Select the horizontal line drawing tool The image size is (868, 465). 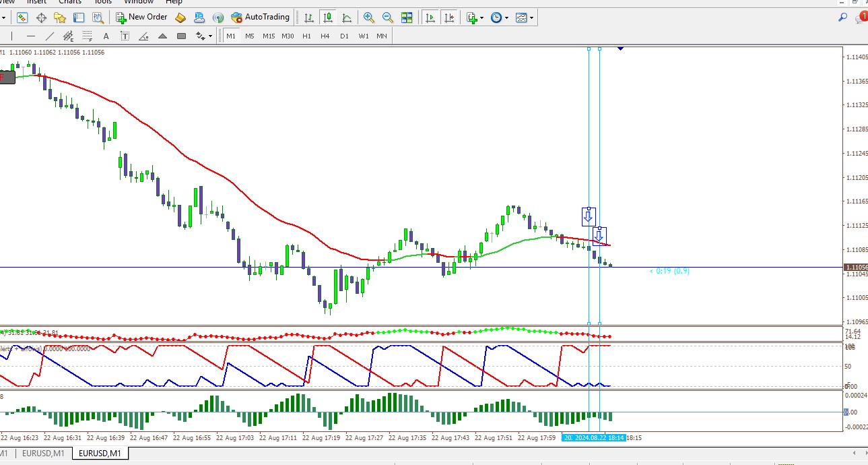(31, 36)
